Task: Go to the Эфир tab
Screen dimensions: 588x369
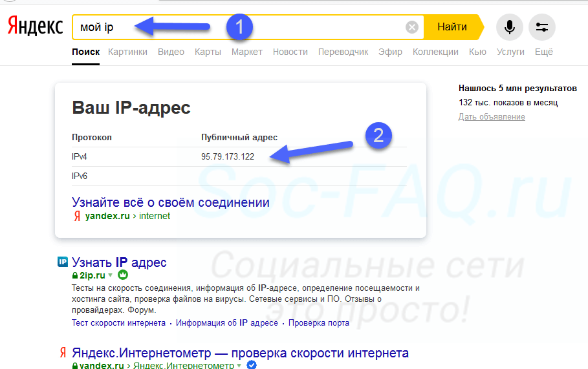Action: point(390,52)
